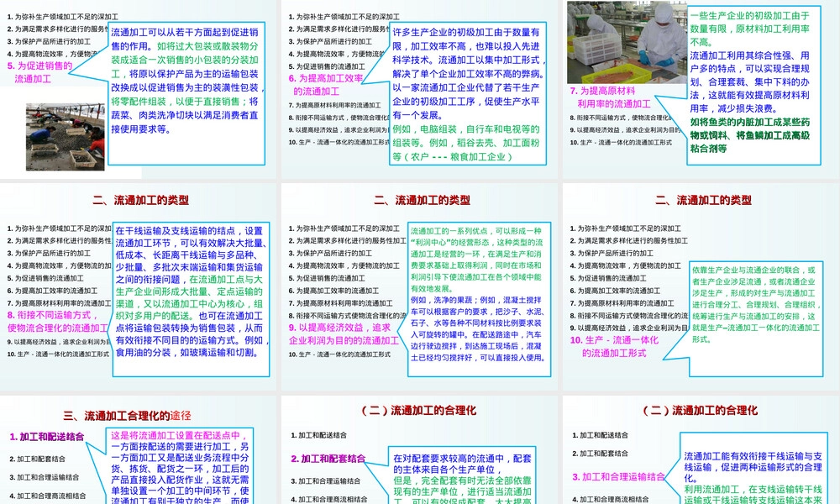Click purple highlighted heading 2. 加工和配套结合

click(328, 459)
